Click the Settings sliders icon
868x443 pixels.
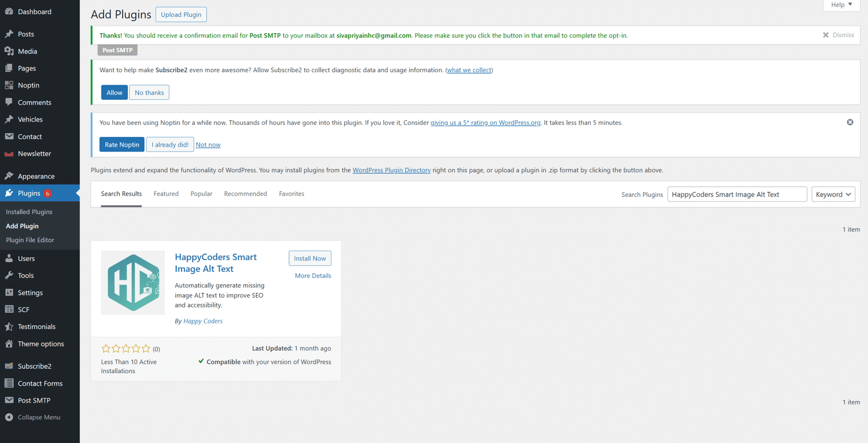[x=9, y=293]
